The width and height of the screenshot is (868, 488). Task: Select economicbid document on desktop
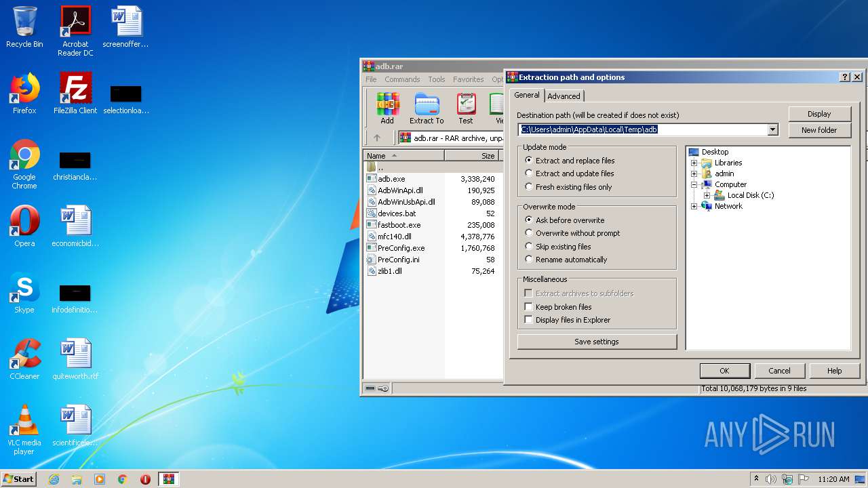pos(75,226)
